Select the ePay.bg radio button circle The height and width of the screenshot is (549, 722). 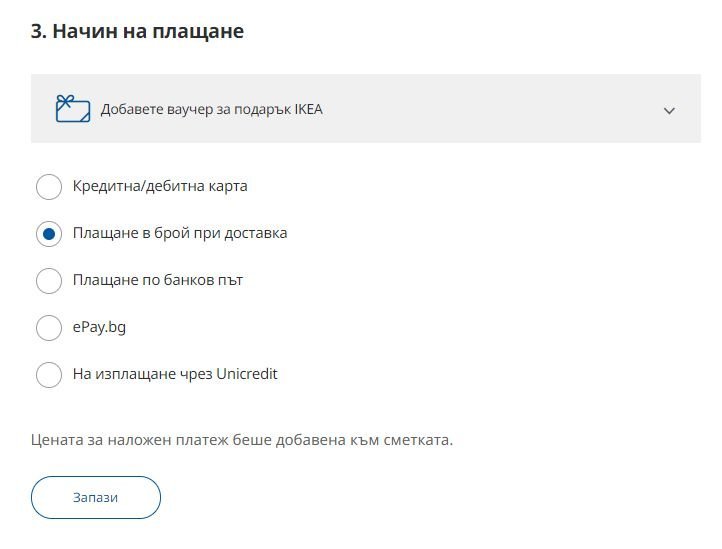click(x=49, y=328)
